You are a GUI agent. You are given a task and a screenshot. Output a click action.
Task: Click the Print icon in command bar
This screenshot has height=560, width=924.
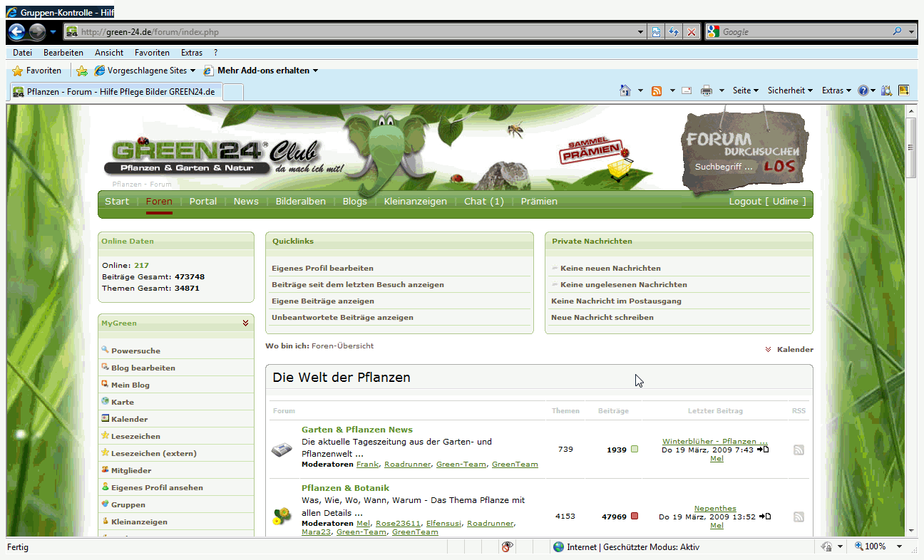[x=707, y=90]
